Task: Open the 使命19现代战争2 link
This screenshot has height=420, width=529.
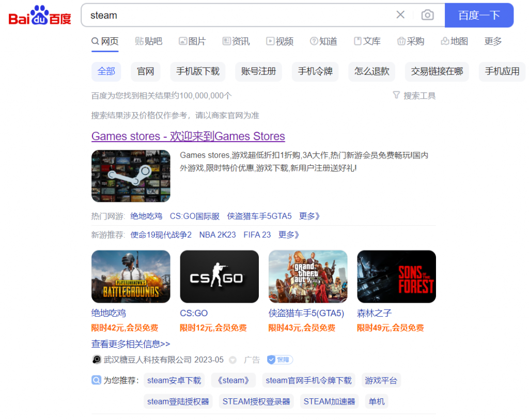Action: click(x=161, y=235)
